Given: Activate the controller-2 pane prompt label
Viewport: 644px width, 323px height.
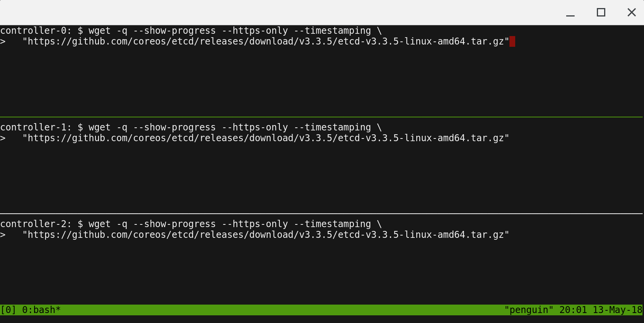Looking at the screenshot, I should [x=36, y=224].
